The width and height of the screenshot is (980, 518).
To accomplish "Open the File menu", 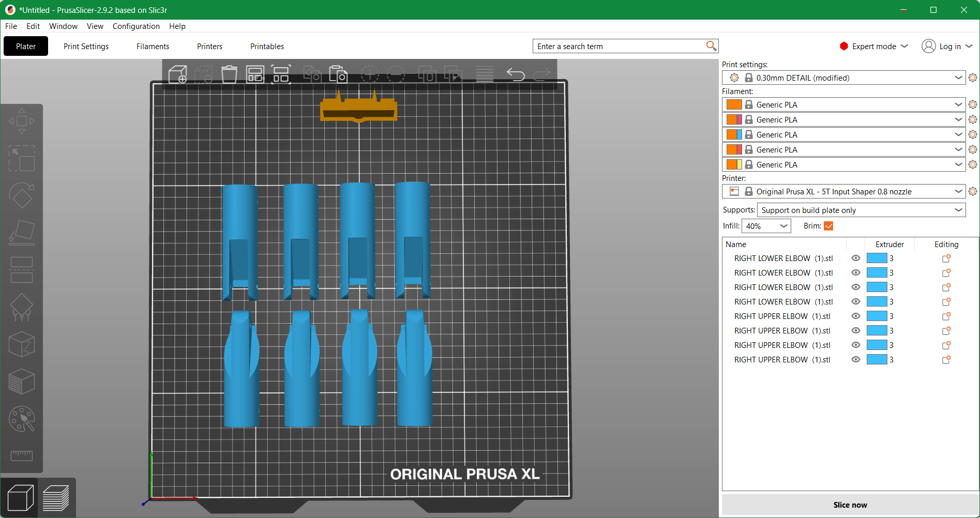I will [11, 26].
